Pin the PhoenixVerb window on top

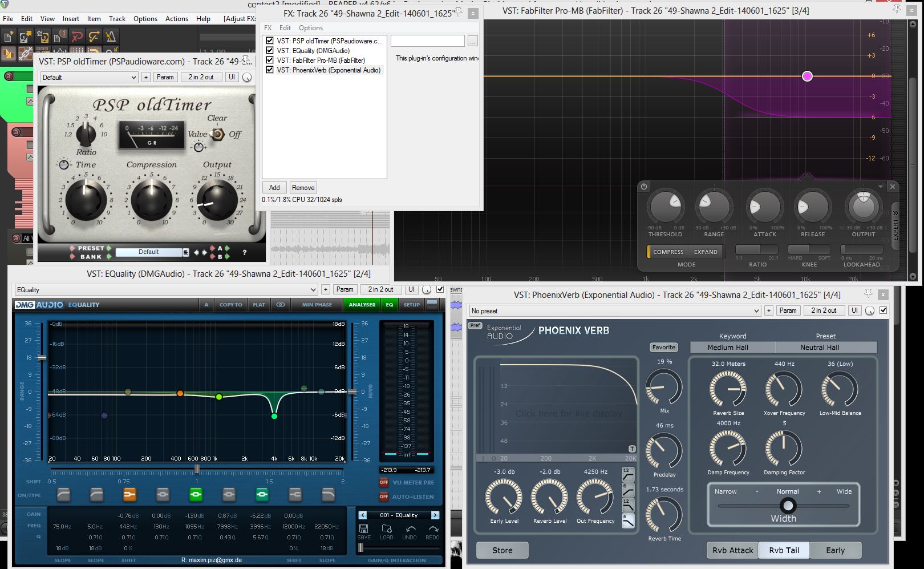868,293
